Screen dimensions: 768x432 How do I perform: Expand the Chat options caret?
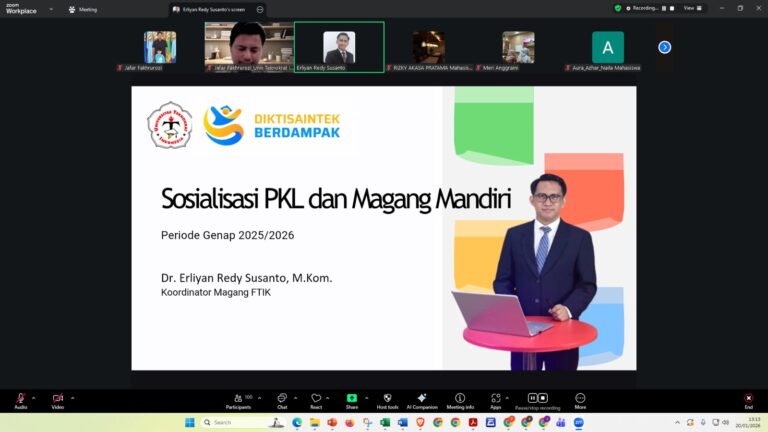[x=295, y=398]
